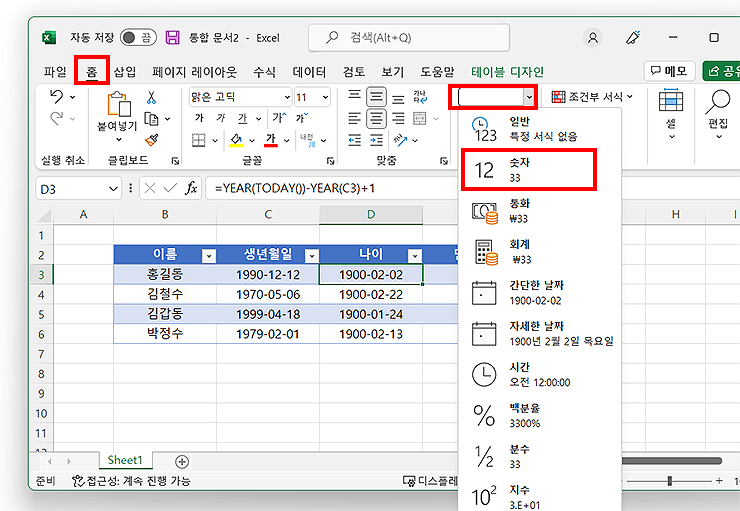Expand the 붙여넣기 paste options arrow
Image resolution: width=740 pixels, height=511 pixels.
118,139
